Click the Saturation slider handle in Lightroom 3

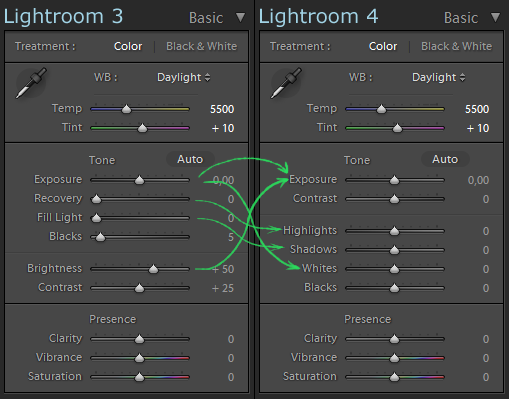[139, 377]
